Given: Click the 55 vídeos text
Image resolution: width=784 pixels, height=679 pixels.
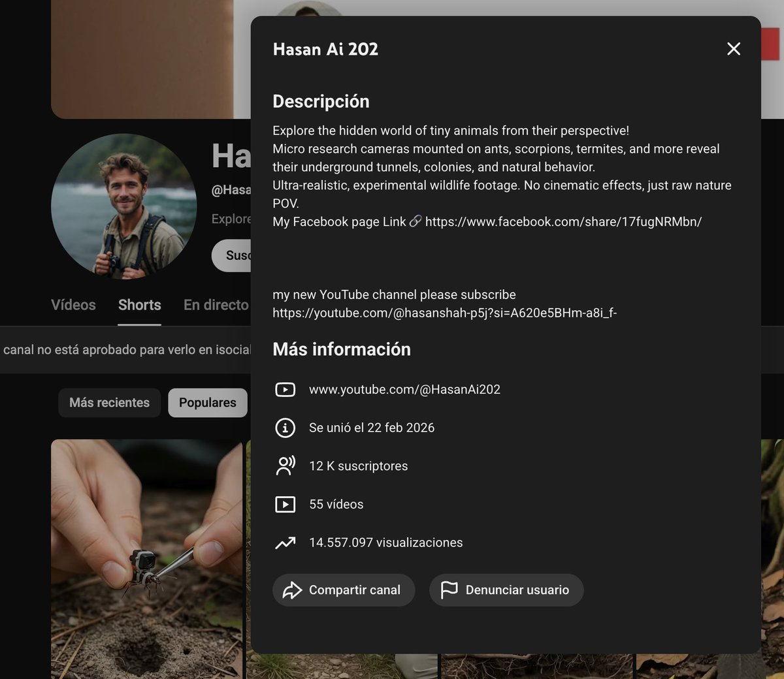Looking at the screenshot, I should point(336,505).
